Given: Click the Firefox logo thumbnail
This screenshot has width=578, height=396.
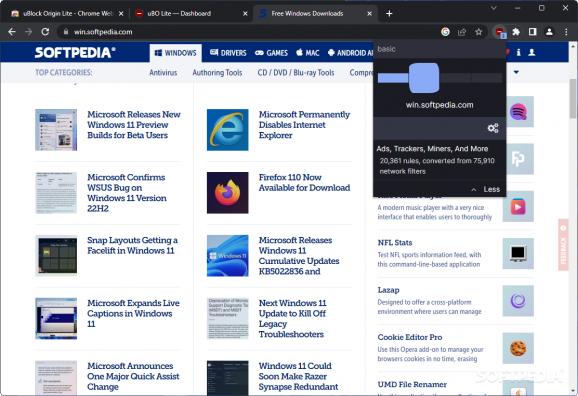Looking at the screenshot, I should click(227, 193).
